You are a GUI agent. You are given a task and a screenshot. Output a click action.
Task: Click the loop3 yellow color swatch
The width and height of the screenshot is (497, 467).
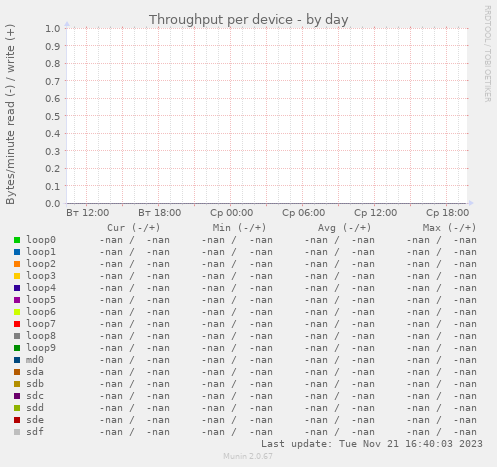pos(17,276)
